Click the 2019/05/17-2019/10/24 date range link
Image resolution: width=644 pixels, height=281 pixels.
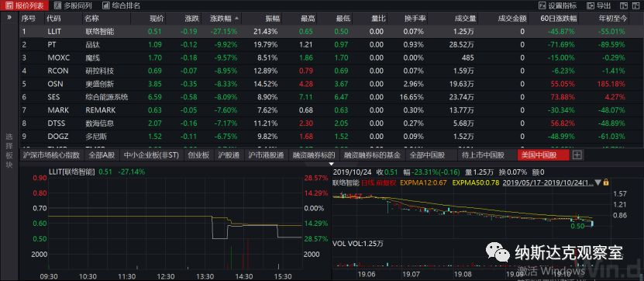click(x=548, y=182)
